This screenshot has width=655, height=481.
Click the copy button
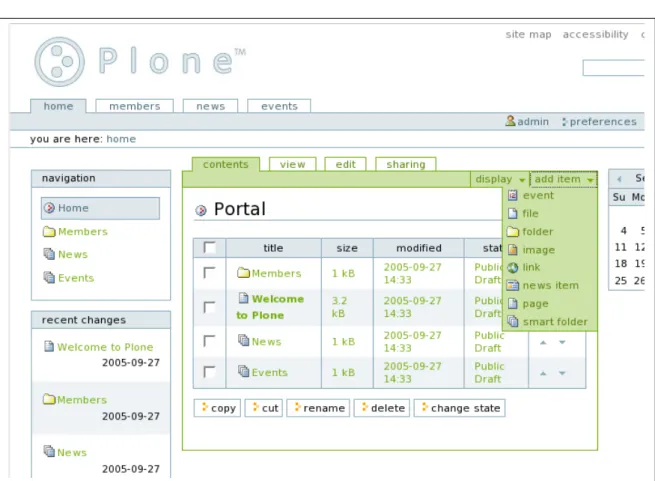coord(217,408)
